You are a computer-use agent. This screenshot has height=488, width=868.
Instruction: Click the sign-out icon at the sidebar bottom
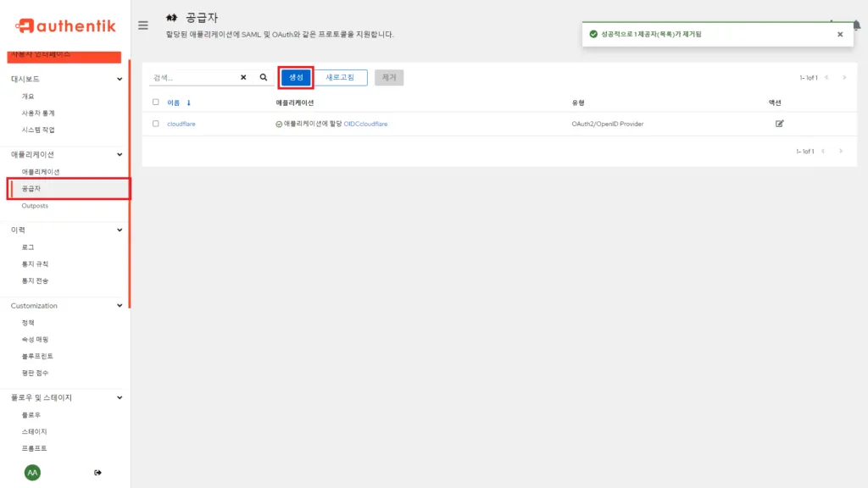(98, 472)
